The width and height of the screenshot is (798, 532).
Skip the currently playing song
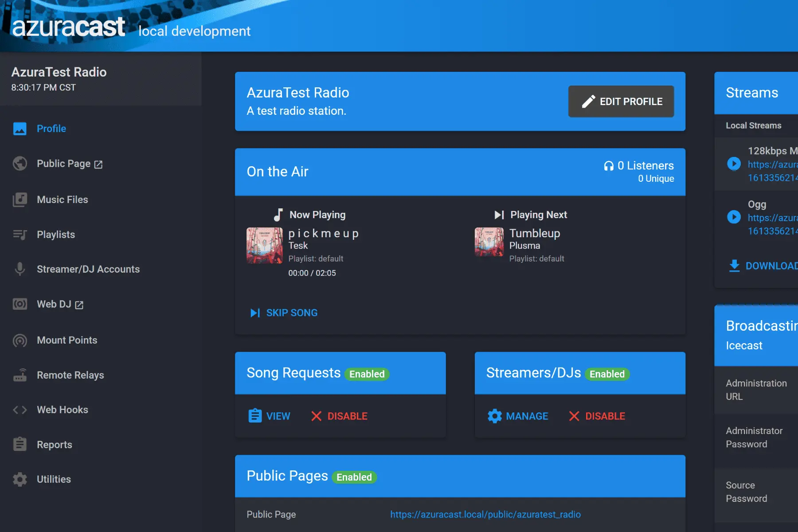(284, 313)
